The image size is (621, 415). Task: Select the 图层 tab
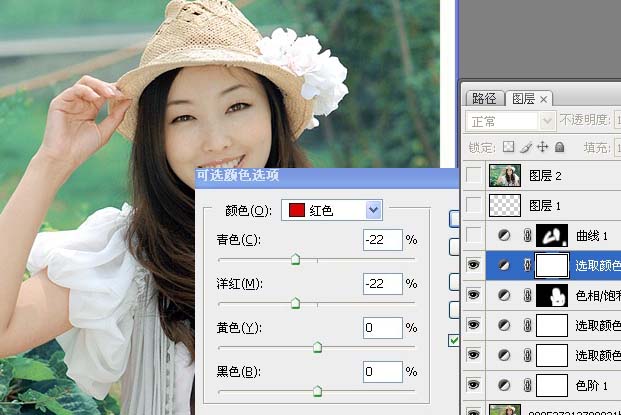(523, 98)
